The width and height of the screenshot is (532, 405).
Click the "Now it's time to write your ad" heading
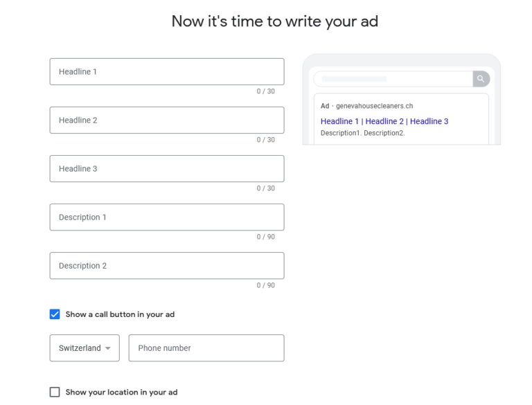click(275, 21)
